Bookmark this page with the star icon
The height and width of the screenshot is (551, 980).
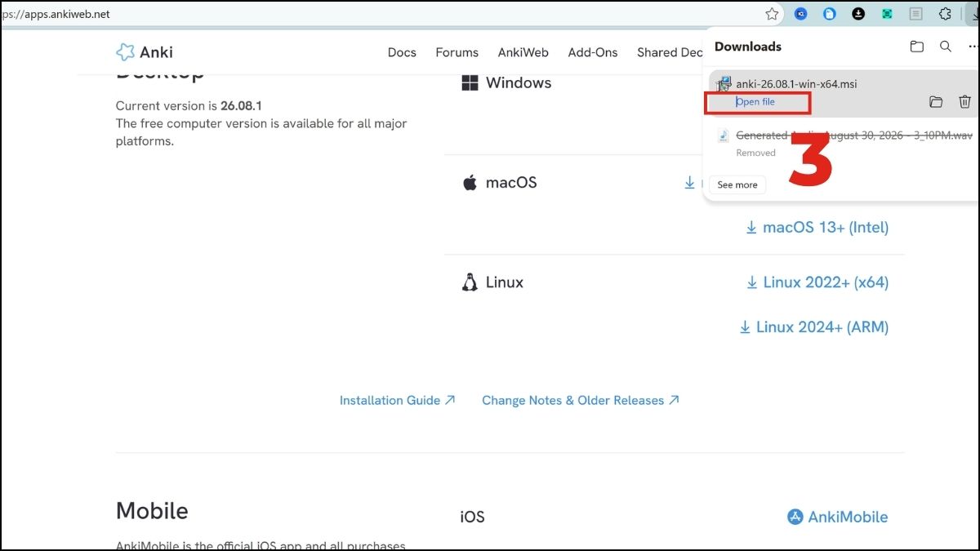click(x=772, y=14)
